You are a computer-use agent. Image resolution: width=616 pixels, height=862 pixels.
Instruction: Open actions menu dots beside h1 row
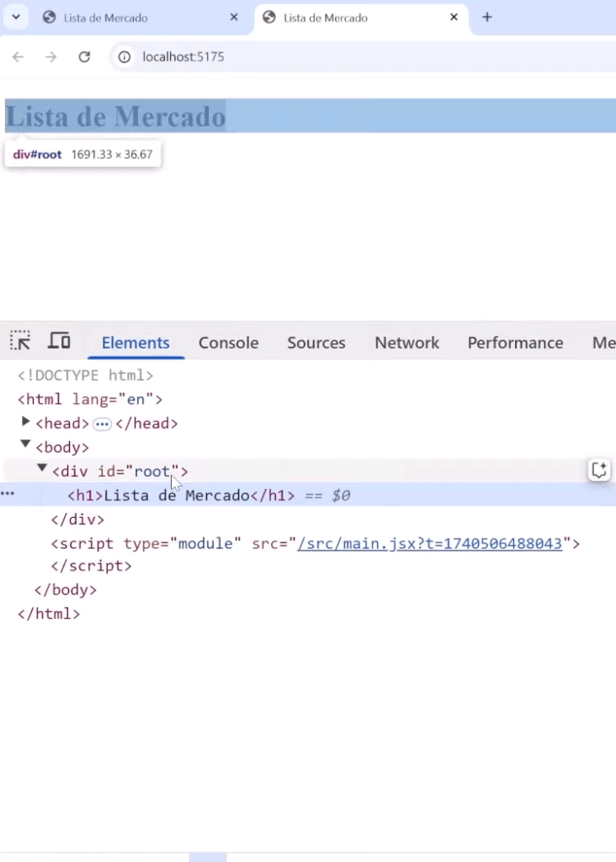(x=8, y=493)
